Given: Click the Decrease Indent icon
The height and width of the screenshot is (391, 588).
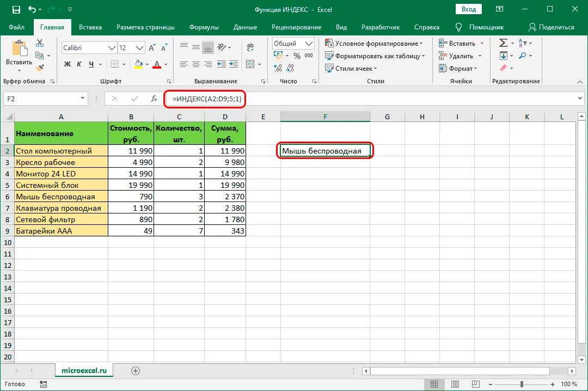Looking at the screenshot, I should pyautogui.click(x=222, y=64).
